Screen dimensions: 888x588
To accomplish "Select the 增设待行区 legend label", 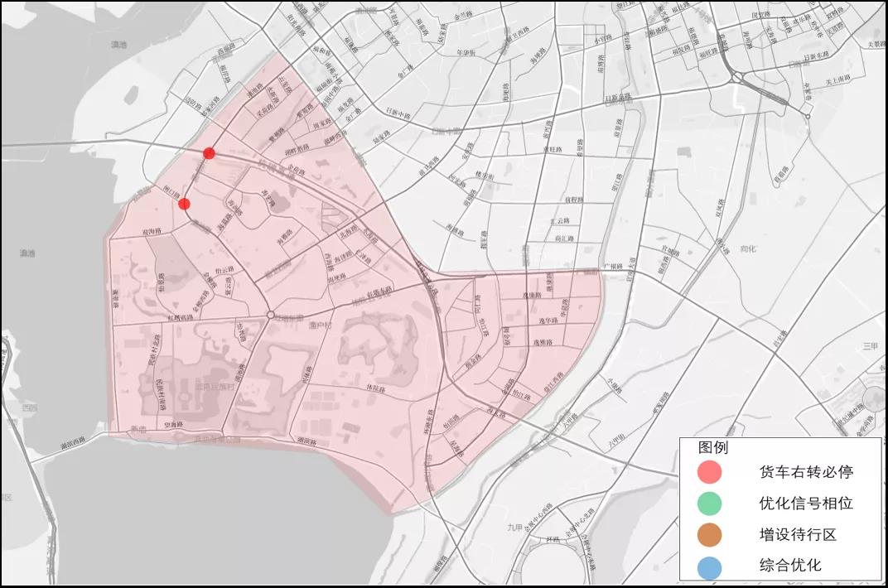I will click(x=798, y=535).
